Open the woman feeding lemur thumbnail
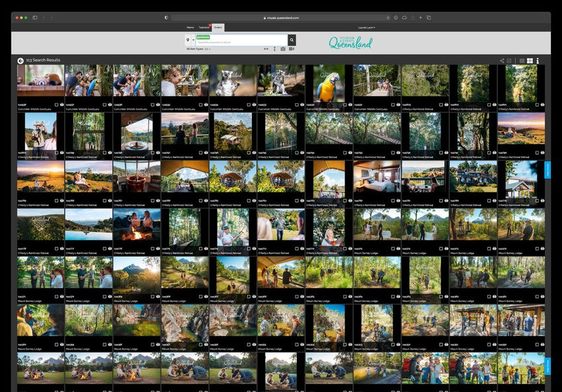 [x=185, y=80]
